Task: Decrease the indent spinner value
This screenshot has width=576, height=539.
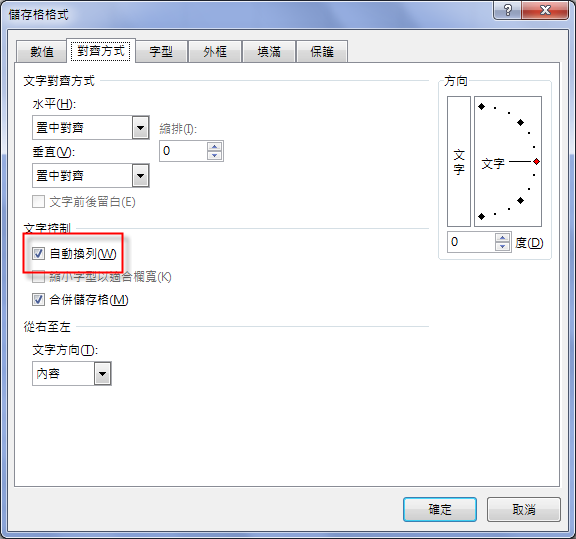Action: pos(214,155)
